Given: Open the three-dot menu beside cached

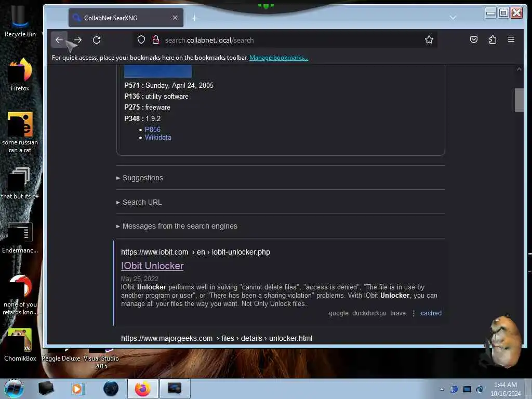Looking at the screenshot, I should (x=413, y=313).
